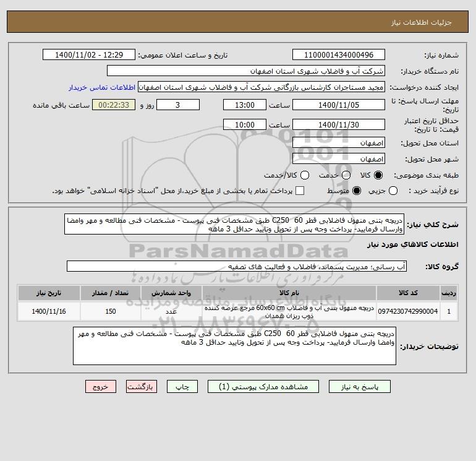Click the goods group field 'آب رسانی'
Viewport: 476px width, 461px height.
(x=237, y=266)
